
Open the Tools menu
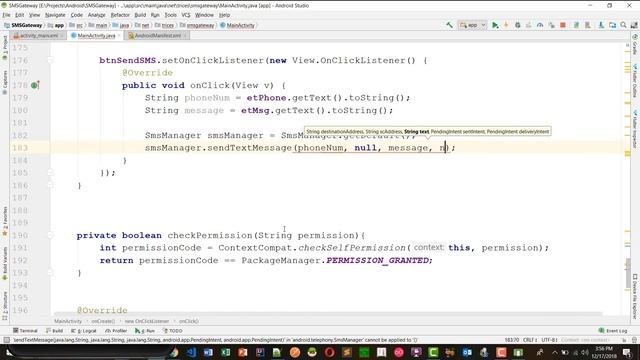click(171, 15)
